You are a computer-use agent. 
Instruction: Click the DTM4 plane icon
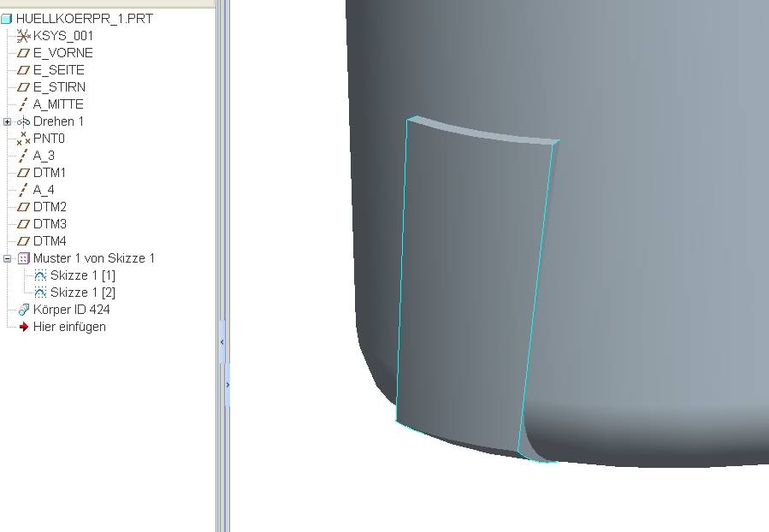[23, 241]
